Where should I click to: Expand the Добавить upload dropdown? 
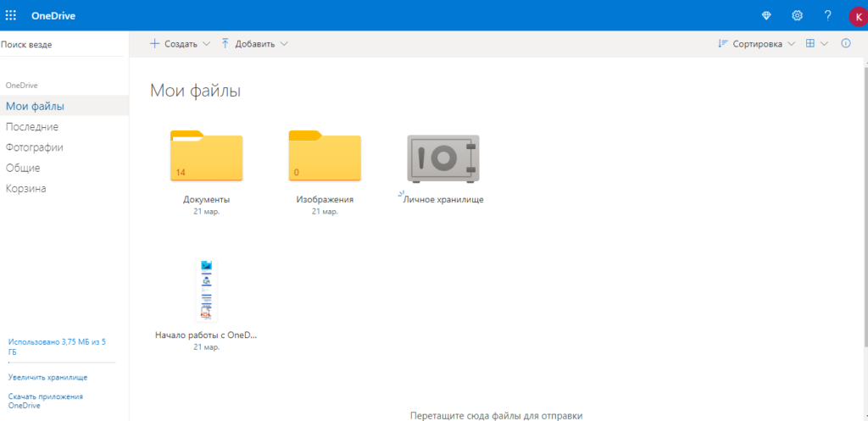click(x=254, y=44)
